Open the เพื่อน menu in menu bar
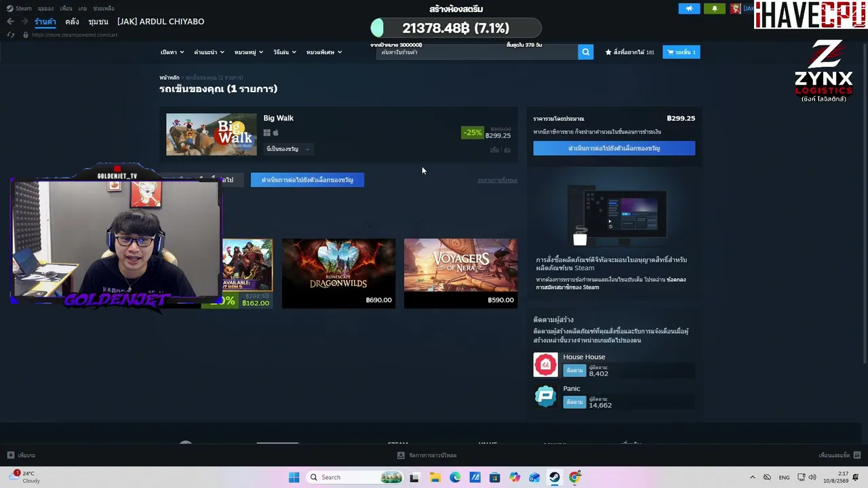868x488 pixels. 66,9
